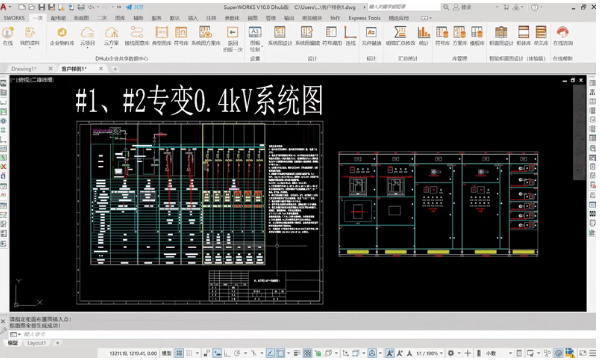Launch 柜面图设计 cabinet layout design
Image resolution: width=600 pixels, height=360 pixels.
[501, 36]
